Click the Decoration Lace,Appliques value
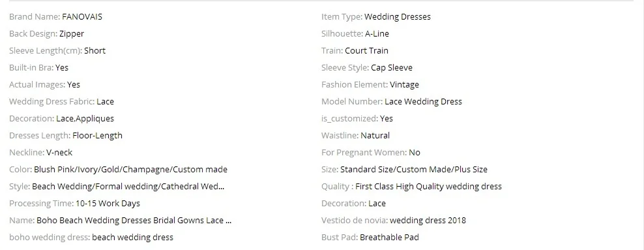This screenshot has width=644, height=250. point(85,118)
